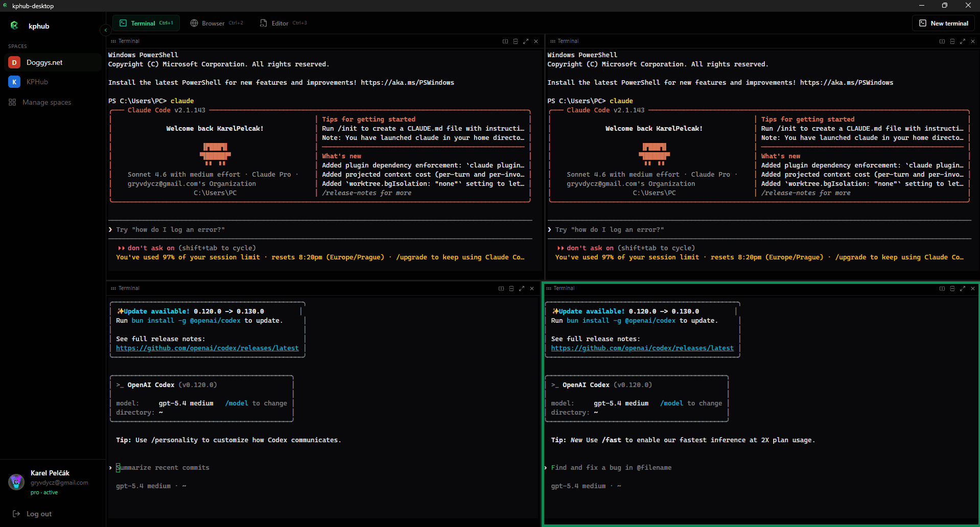Click 'gpt-5.4 medium · ~' status in bottom-left pane
The height and width of the screenshot is (527, 980).
pyautogui.click(x=151, y=486)
